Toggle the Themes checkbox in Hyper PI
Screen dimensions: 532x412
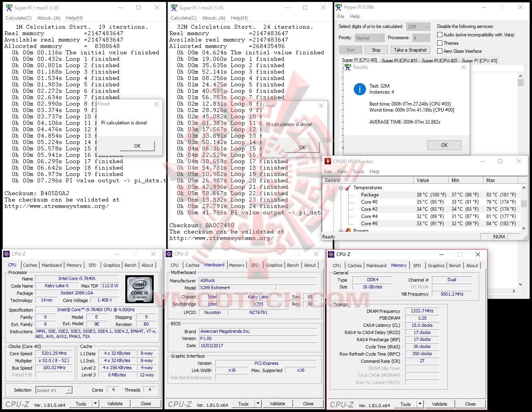point(440,43)
